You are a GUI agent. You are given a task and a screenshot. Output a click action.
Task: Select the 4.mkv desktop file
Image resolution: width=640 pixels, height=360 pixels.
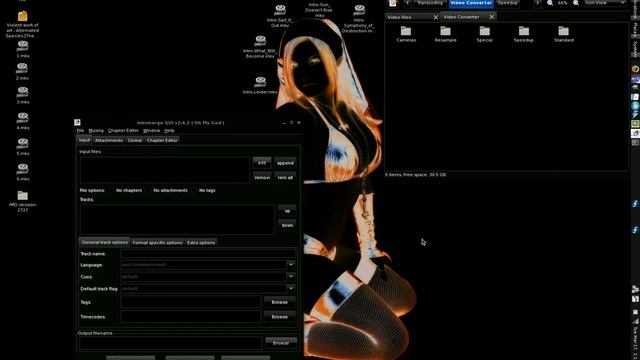[x=23, y=121]
